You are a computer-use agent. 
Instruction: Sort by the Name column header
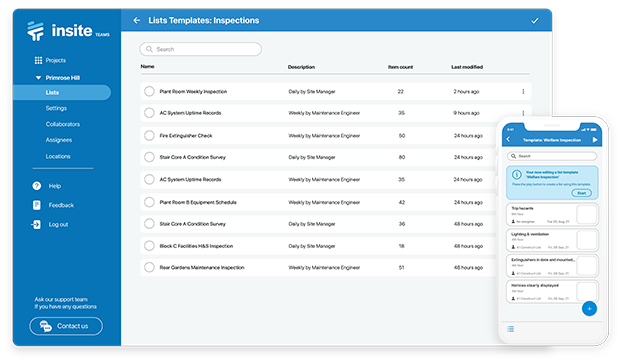pos(148,66)
